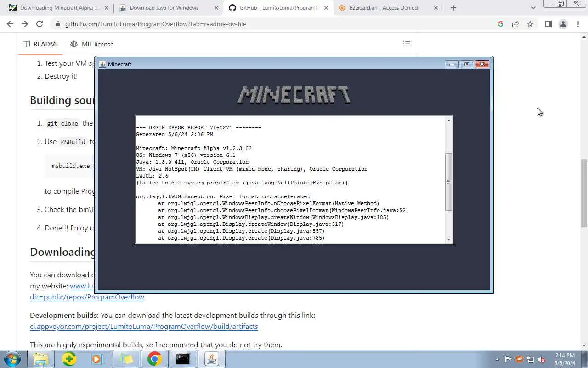Open network status tray icon
This screenshot has width=588, height=368.
pyautogui.click(x=531, y=359)
